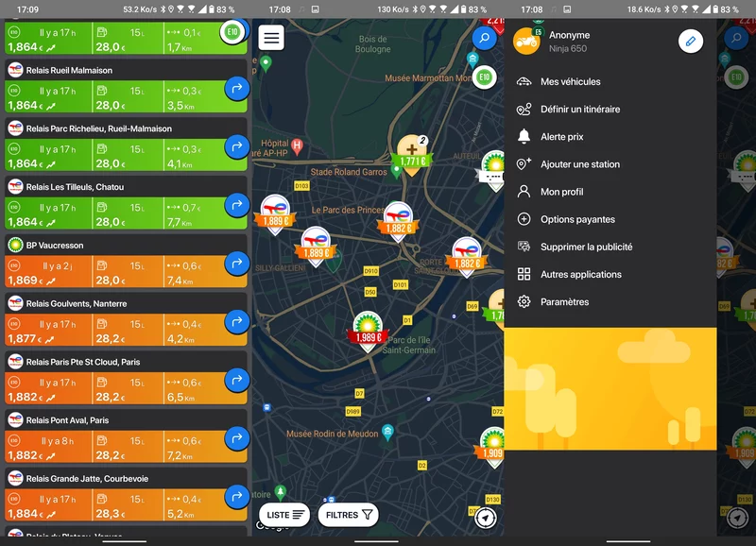This screenshot has width=756, height=546.
Task: Get directions to Relais Goulvents, Nanterre
Action: [237, 322]
